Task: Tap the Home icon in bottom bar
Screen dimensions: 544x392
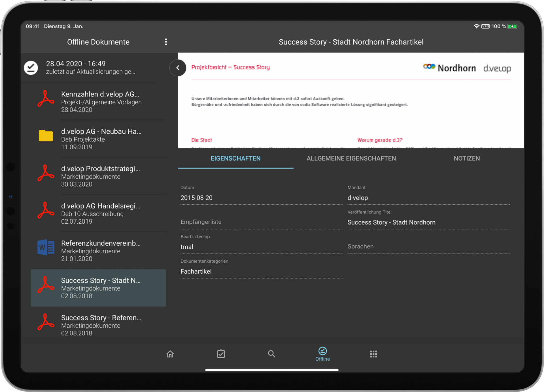Action: pos(170,354)
